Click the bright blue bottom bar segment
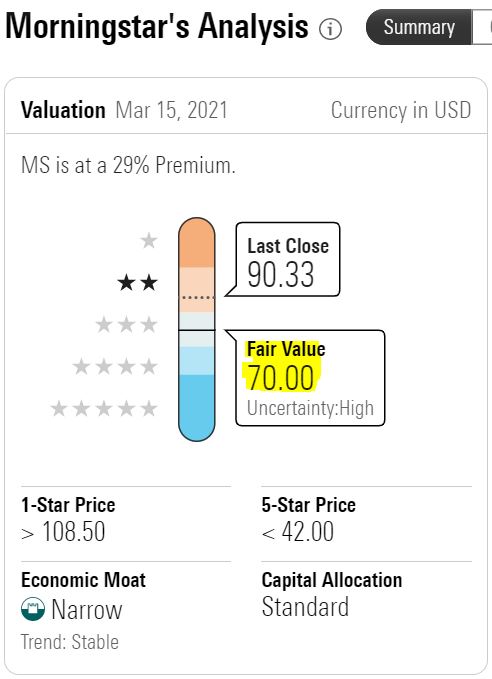The width and height of the screenshot is (492, 679). coord(197,407)
